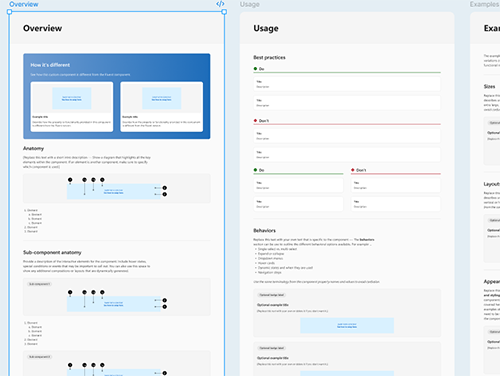Select the 'How it's different' title in the blue banner
The image size is (500, 376).
coord(50,65)
